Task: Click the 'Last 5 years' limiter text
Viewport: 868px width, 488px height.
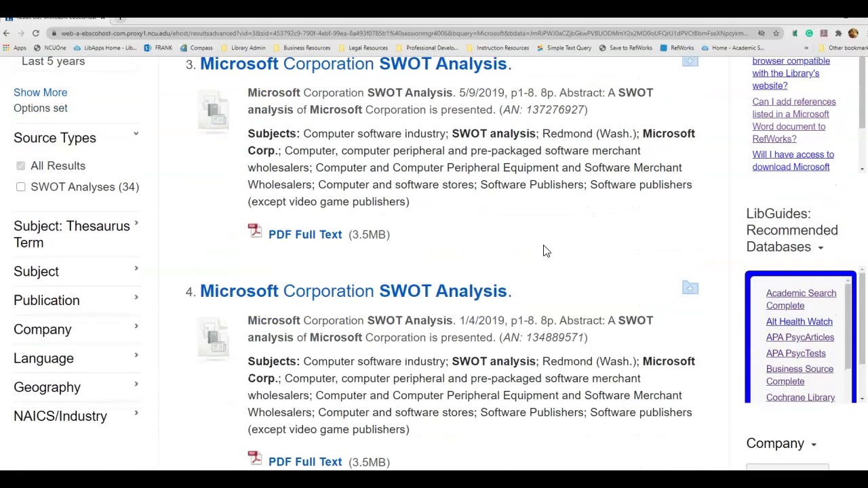Action: tap(53, 62)
